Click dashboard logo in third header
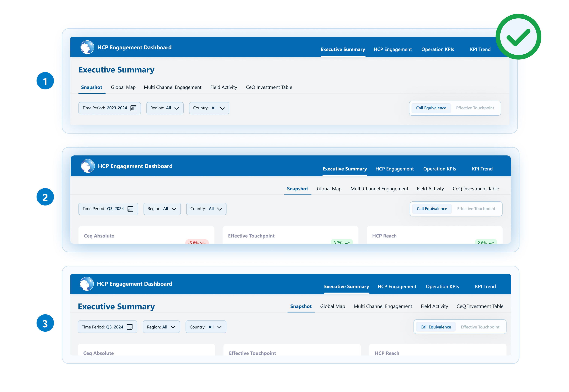Image resolution: width=569 pixels, height=392 pixels. 87,284
